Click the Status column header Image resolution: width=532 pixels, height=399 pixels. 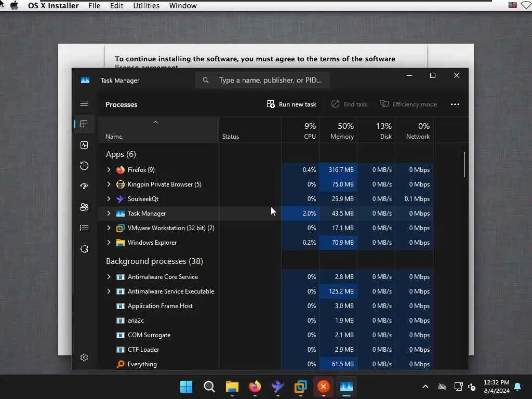pyautogui.click(x=250, y=130)
